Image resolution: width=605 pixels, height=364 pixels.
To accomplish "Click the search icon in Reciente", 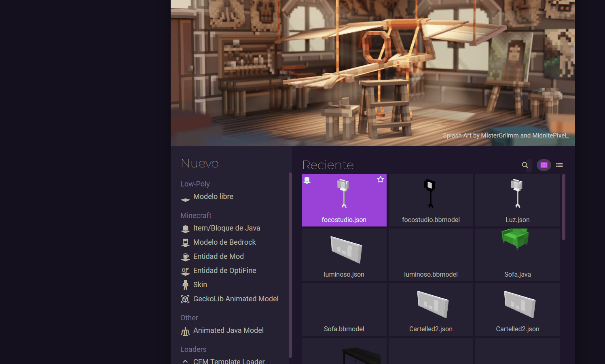I will 525,165.
